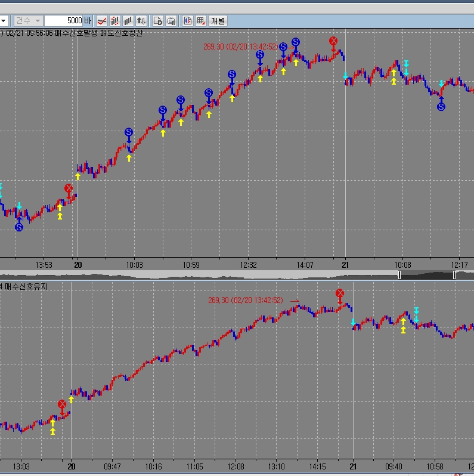Click the upper chart's 12:32 time axis label
Image resolution: width=474 pixels, height=476 pixels.
(x=248, y=265)
